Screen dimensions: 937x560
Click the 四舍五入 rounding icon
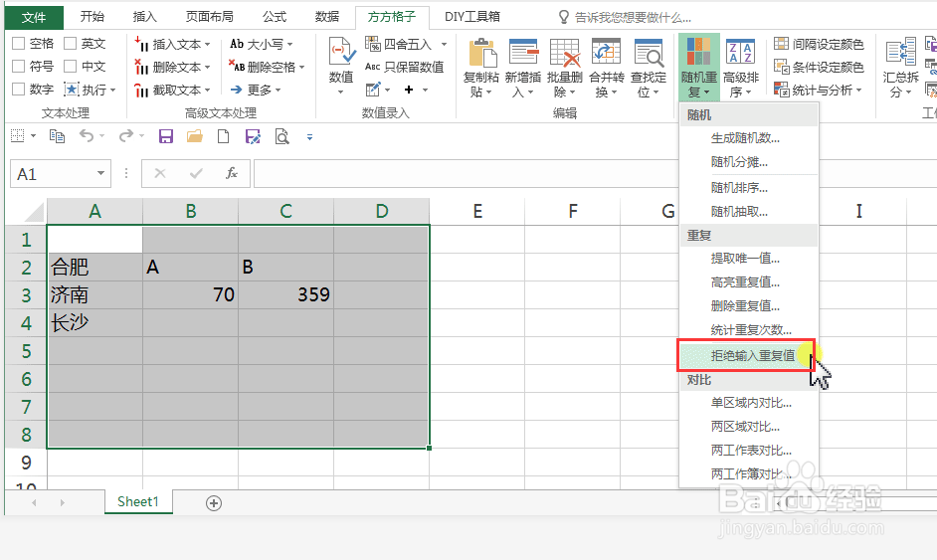(373, 44)
